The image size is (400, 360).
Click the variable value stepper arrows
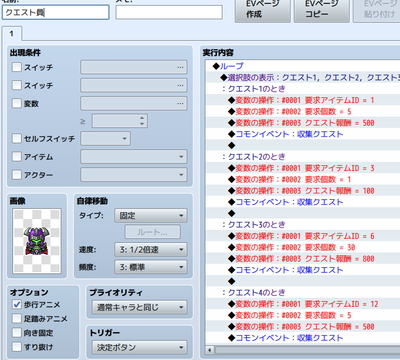coord(142,121)
